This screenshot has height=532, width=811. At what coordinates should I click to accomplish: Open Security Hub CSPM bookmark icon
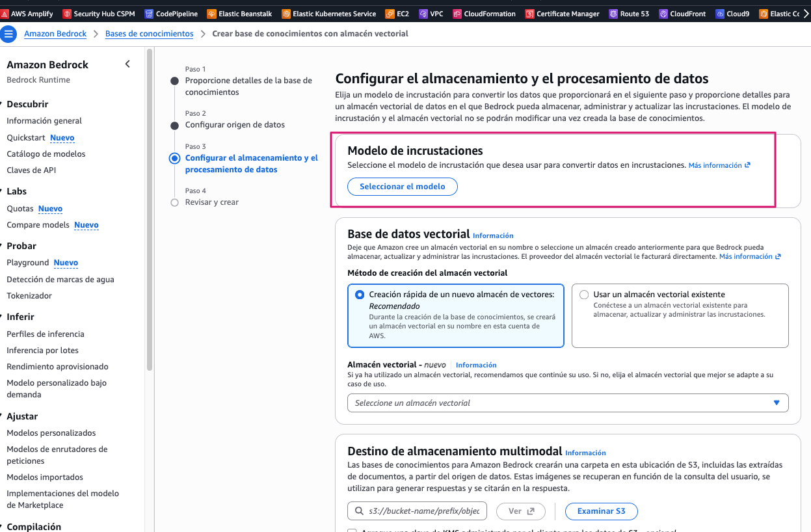67,14
